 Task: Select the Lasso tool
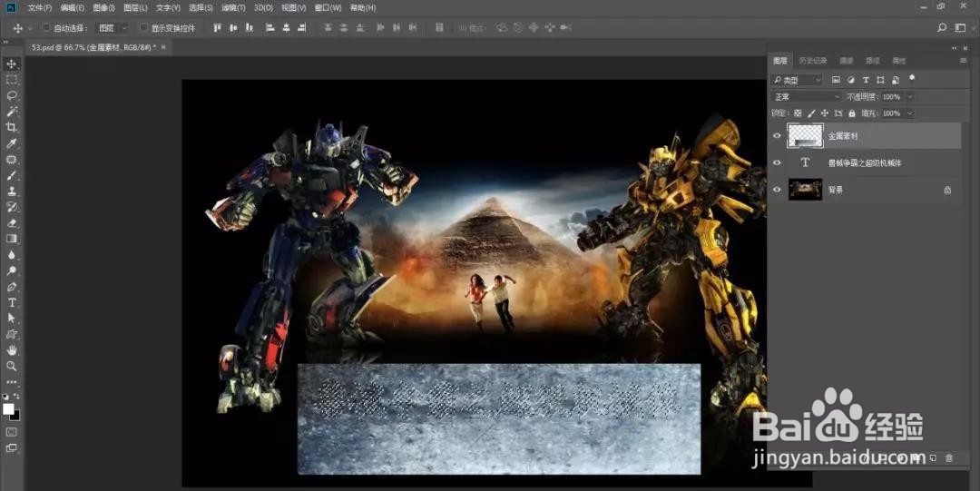(11, 95)
